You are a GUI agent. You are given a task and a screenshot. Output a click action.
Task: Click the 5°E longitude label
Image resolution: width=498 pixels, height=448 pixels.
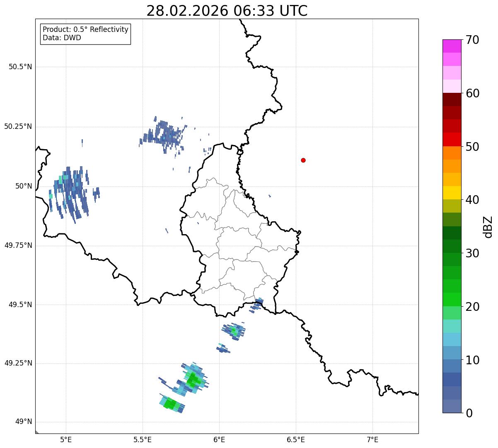coord(66,439)
